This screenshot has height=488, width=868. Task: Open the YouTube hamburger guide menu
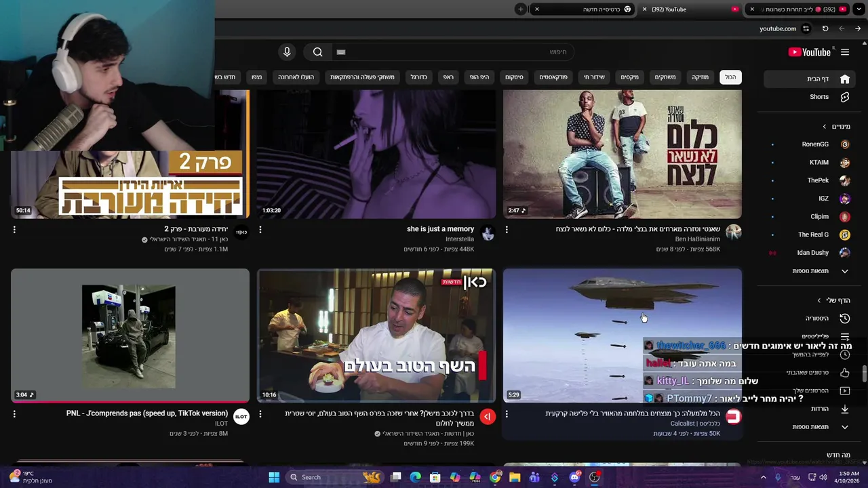pos(845,52)
